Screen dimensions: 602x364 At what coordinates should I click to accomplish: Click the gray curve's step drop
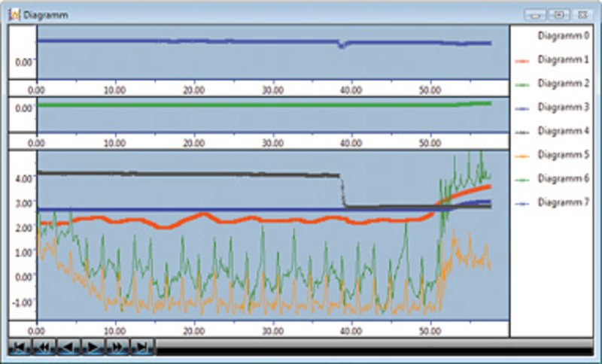point(342,191)
